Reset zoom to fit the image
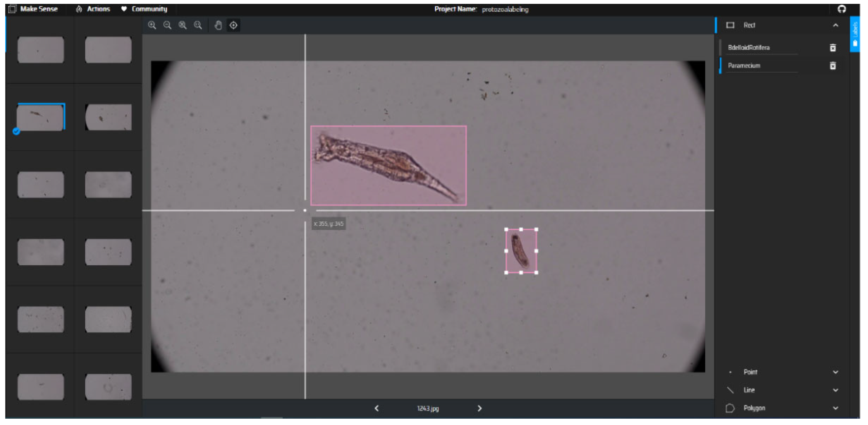This screenshot has width=868, height=425. (x=183, y=25)
